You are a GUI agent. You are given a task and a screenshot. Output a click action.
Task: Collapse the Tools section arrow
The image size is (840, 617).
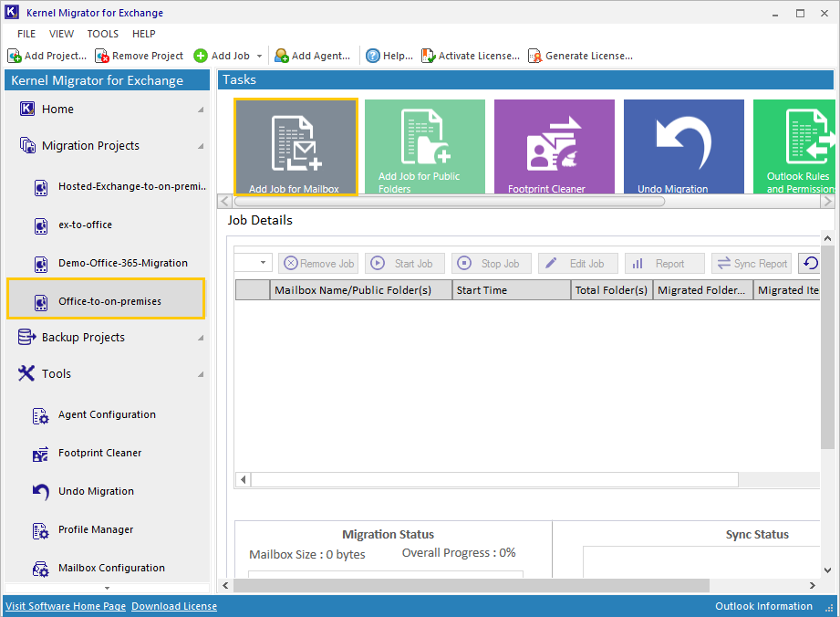tap(201, 374)
